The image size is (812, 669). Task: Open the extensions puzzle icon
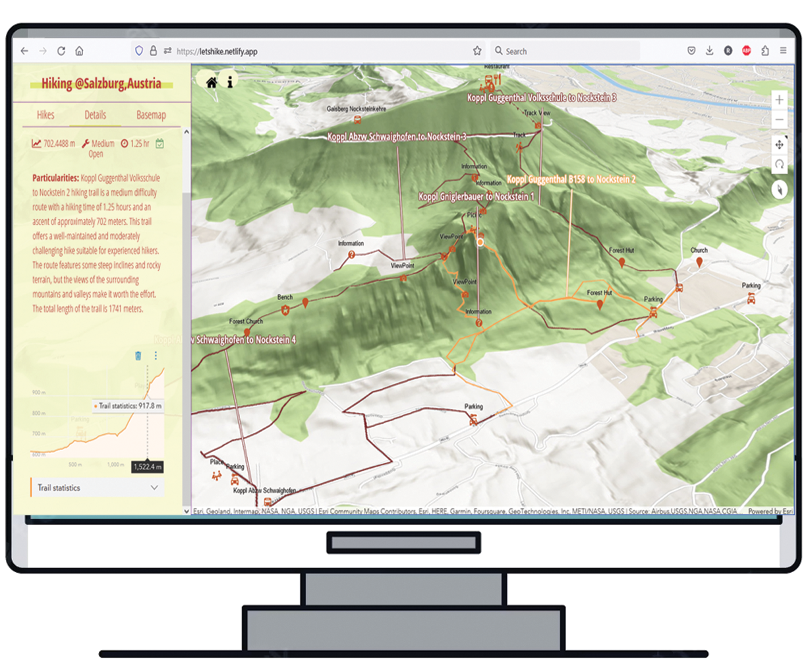point(765,50)
